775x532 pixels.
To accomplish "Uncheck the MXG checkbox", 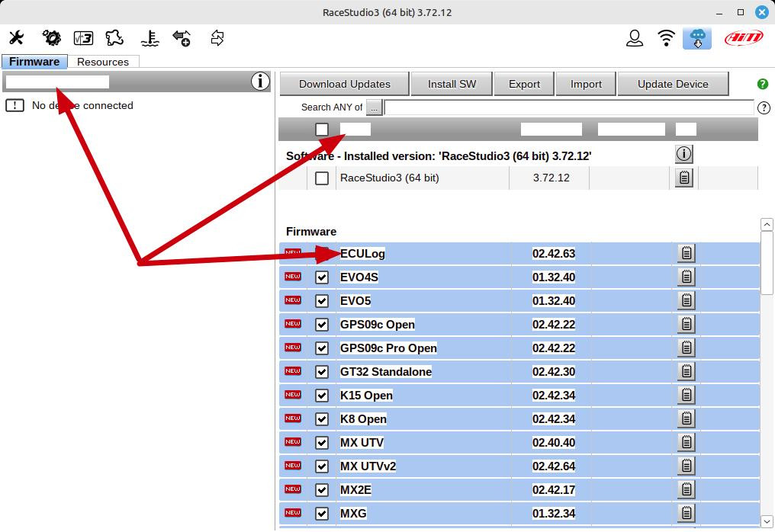I will click(322, 514).
